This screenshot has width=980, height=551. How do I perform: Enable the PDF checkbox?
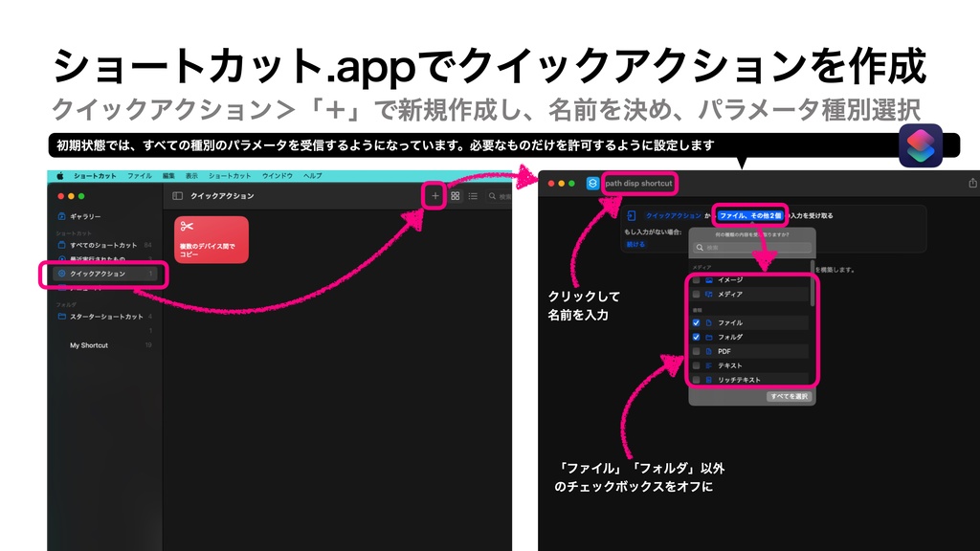coord(696,353)
